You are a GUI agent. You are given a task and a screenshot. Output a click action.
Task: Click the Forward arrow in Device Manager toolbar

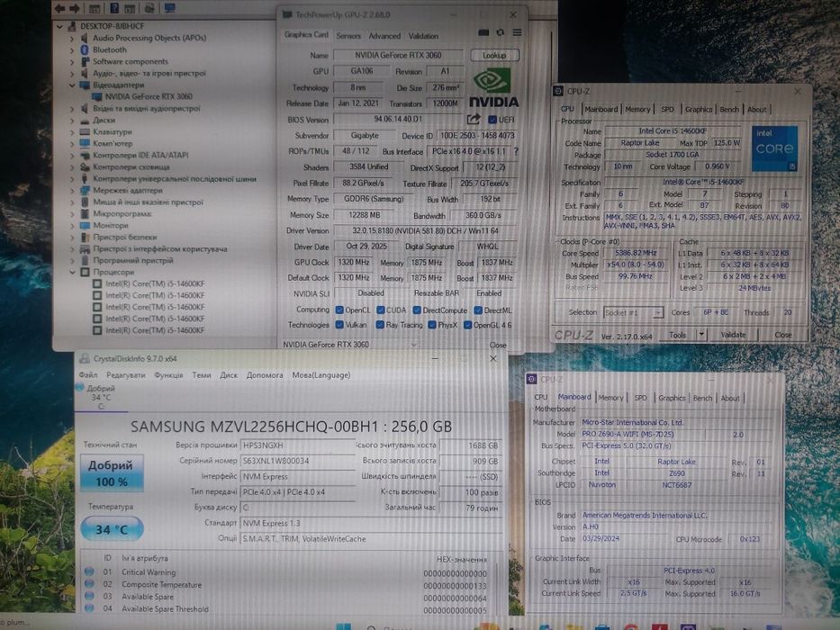75,8
